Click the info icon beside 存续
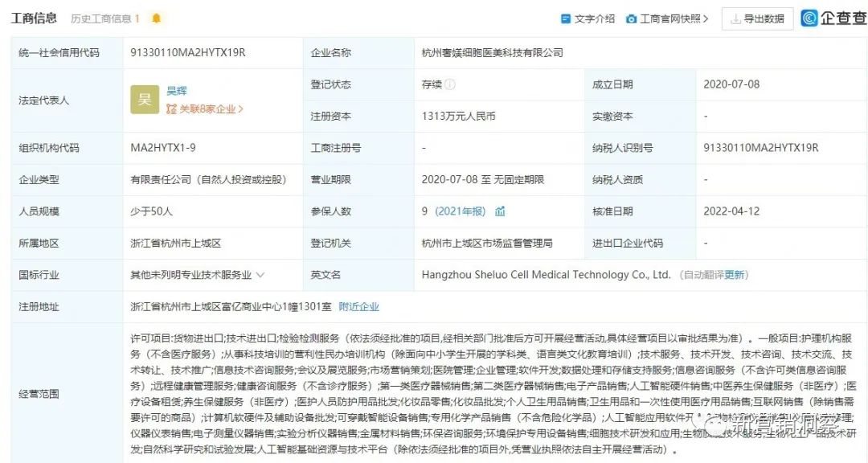 tap(450, 84)
